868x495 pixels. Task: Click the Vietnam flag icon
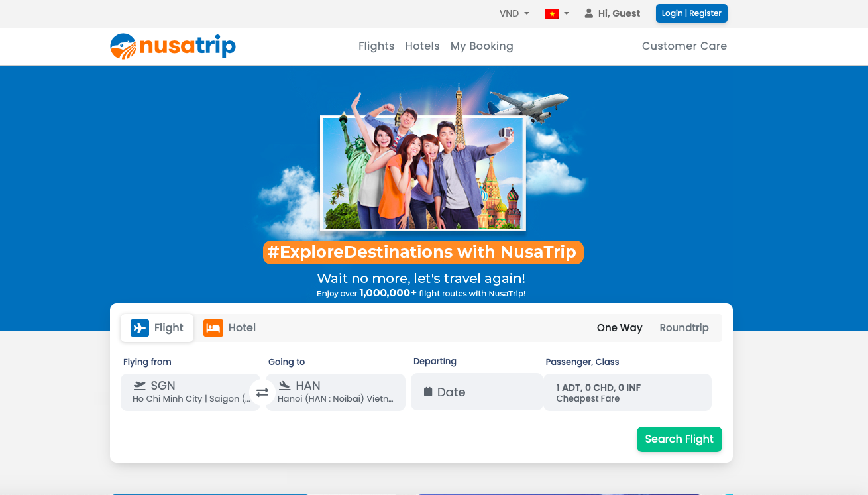click(552, 14)
